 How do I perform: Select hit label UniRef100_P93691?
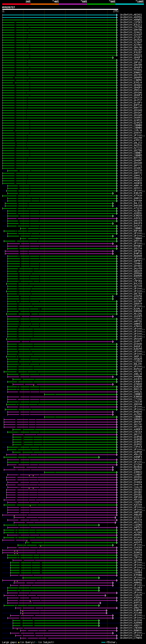[131, 70]
